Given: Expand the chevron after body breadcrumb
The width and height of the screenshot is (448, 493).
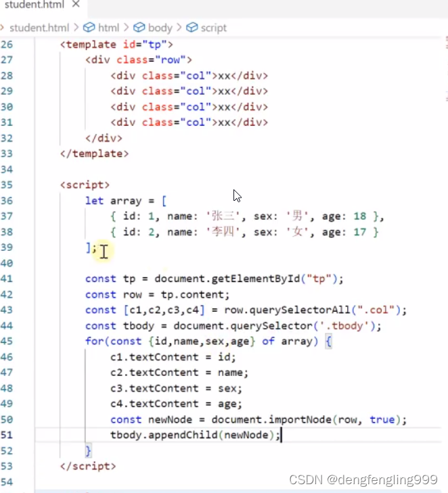Looking at the screenshot, I should [179, 28].
